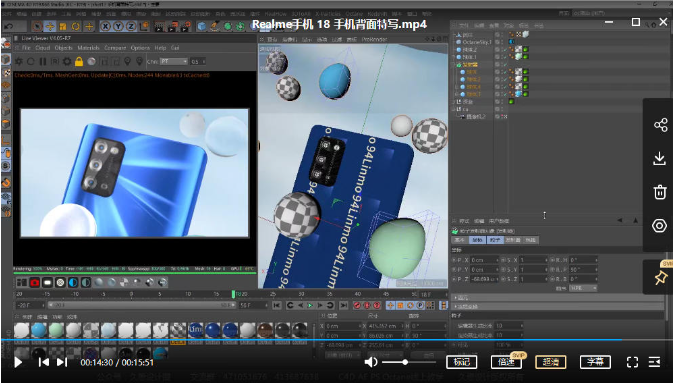Click the 0.5 value stepper in Live Viewer
673x383 pixels.
click(x=203, y=61)
